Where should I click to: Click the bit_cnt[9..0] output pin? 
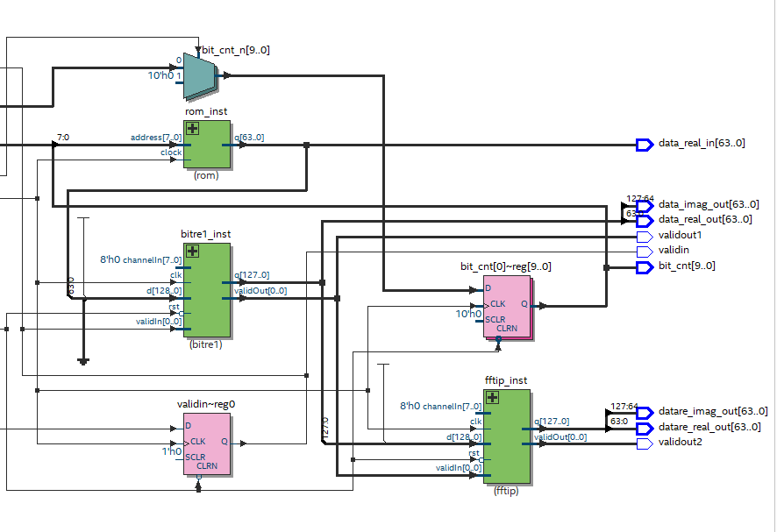(645, 267)
